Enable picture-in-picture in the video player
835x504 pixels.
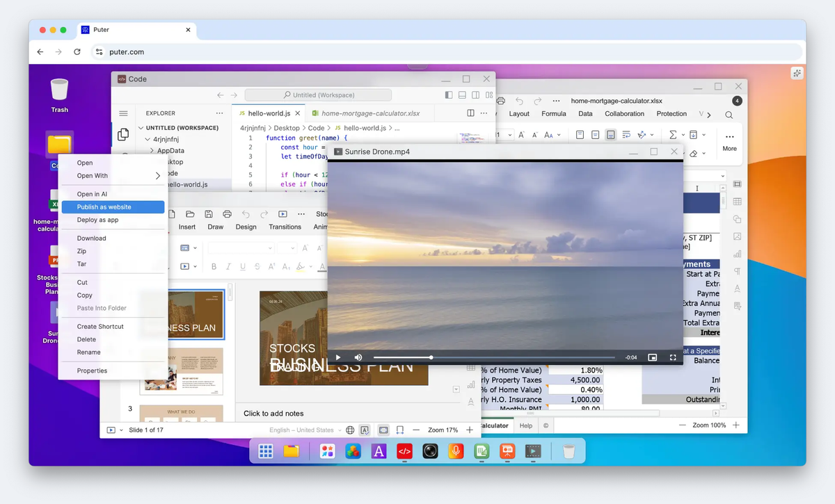[x=652, y=357]
